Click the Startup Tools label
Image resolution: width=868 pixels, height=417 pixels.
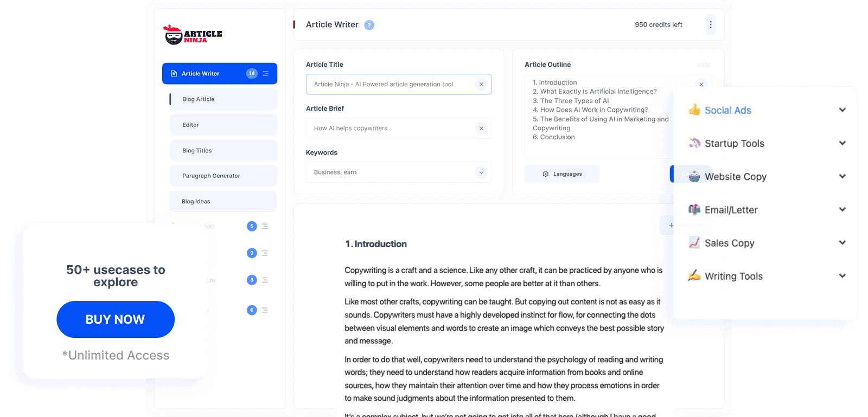tap(735, 144)
